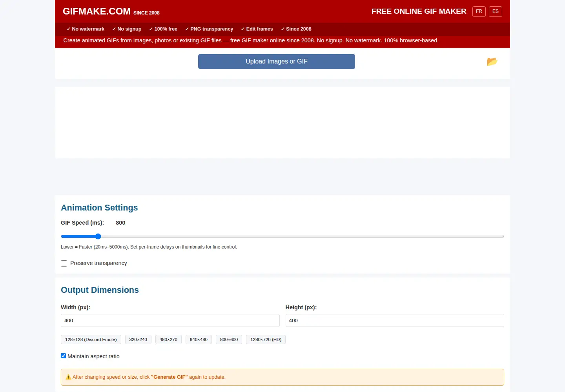
Task: Click the Output Dimensions heading
Action: [100, 290]
